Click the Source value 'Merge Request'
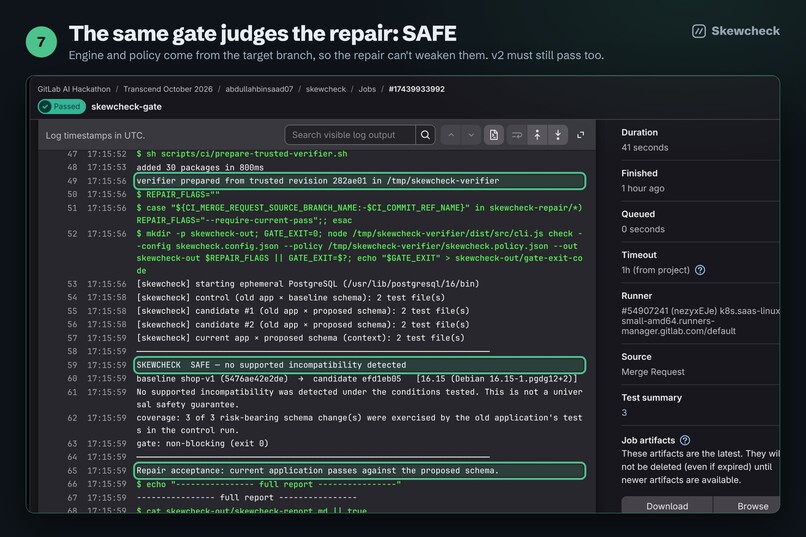Image resolution: width=806 pixels, height=537 pixels. click(x=653, y=372)
